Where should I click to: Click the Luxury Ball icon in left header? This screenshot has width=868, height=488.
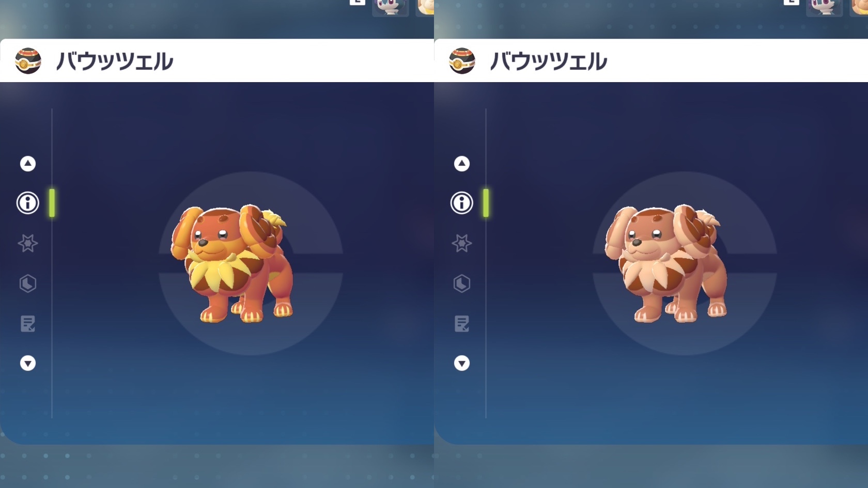pos(28,61)
